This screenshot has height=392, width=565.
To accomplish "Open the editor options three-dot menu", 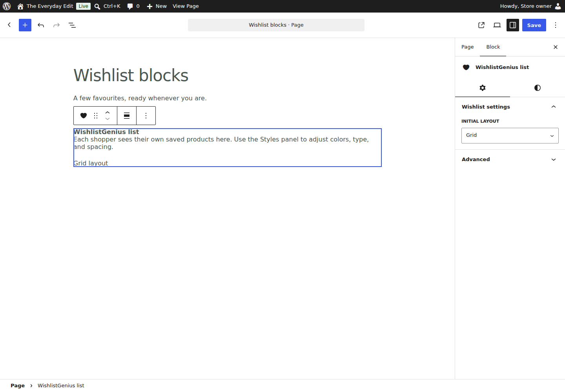I will click(x=556, y=25).
